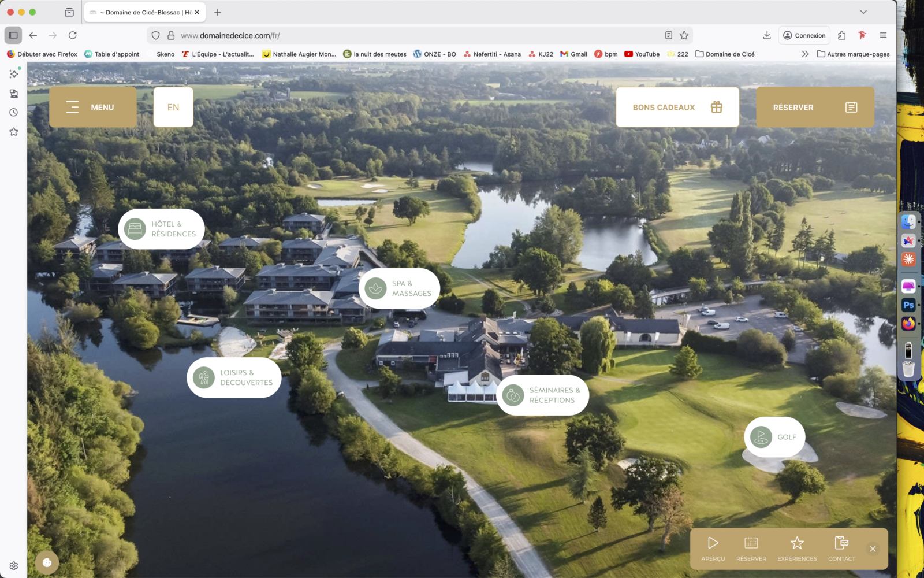Viewport: 924px width, 578px height.
Task: Expand hidden bookmarks with the chevron
Action: pyautogui.click(x=805, y=54)
